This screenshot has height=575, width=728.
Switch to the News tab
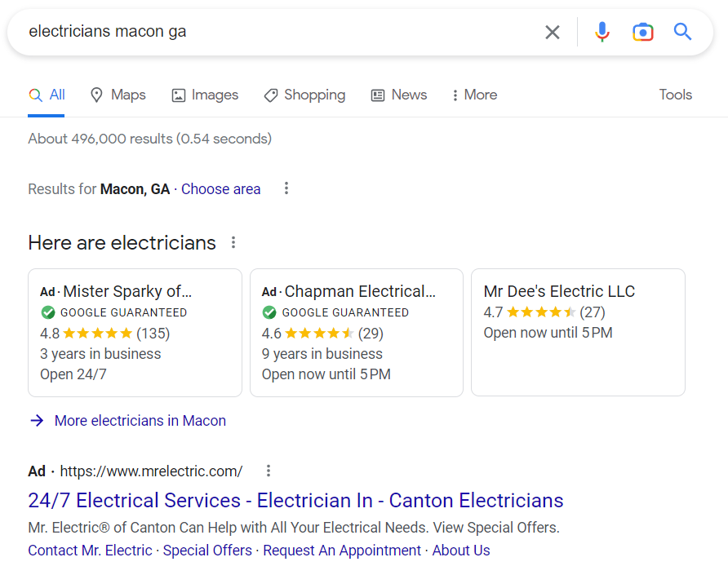pyautogui.click(x=399, y=95)
